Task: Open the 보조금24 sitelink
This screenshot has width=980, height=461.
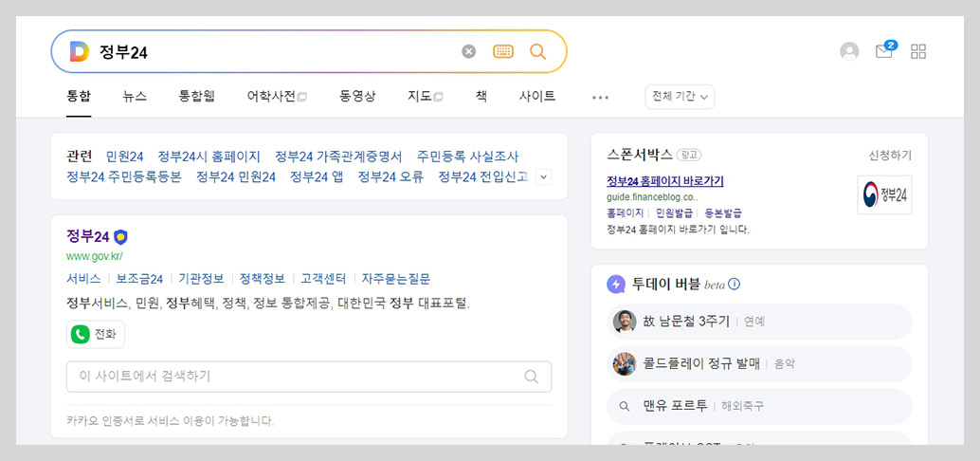Action: coord(139,279)
